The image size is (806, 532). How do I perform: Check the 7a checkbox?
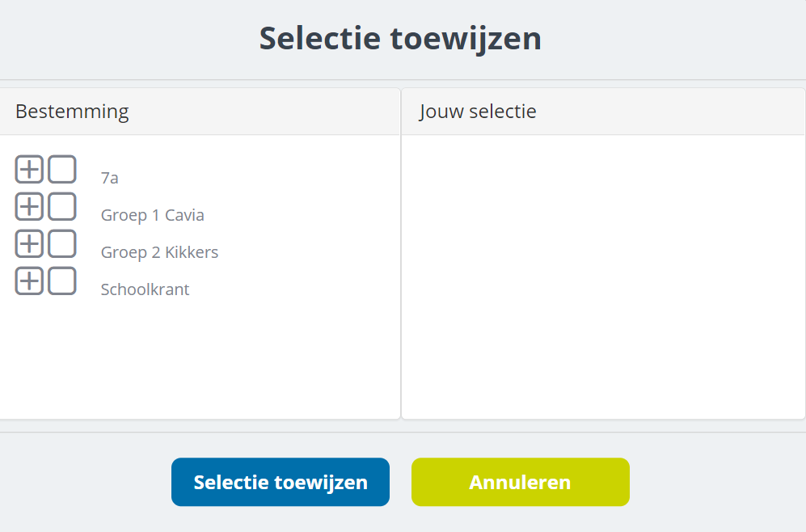[x=61, y=170]
